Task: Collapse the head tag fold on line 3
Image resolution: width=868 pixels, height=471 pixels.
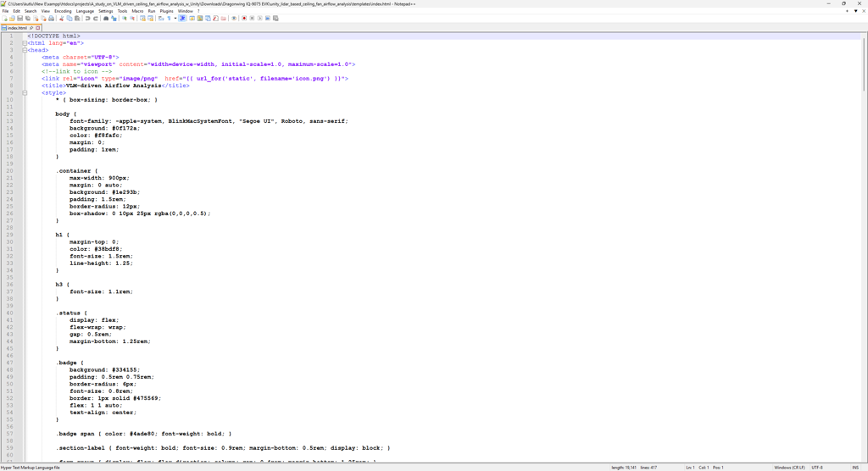Action: click(x=25, y=50)
